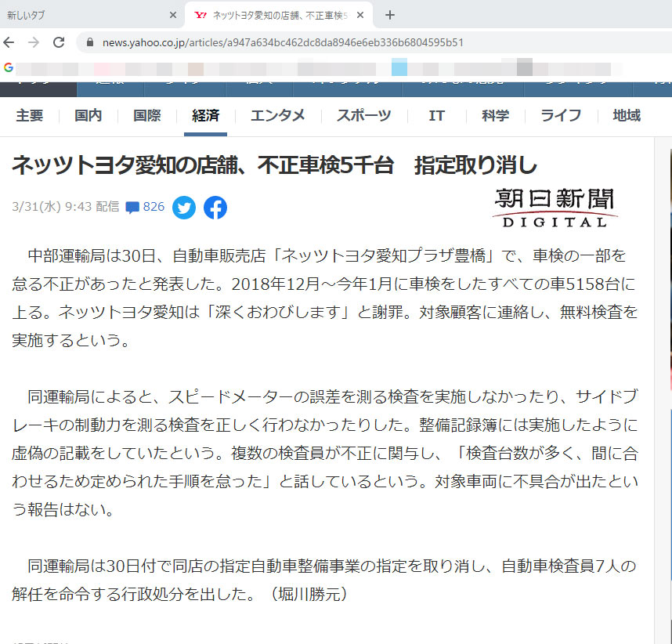Open the IT news category

coord(437,116)
